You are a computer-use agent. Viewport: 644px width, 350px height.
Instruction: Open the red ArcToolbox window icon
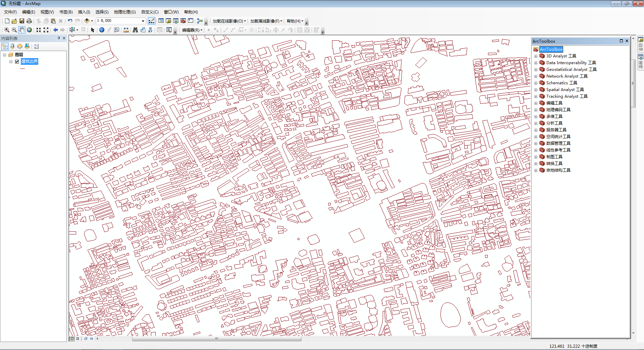pyautogui.click(x=183, y=21)
